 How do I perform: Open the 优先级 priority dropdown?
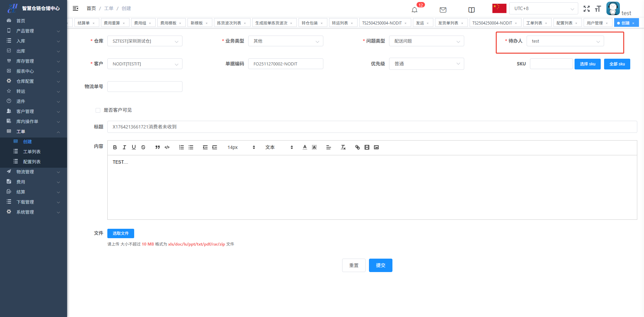point(426,64)
